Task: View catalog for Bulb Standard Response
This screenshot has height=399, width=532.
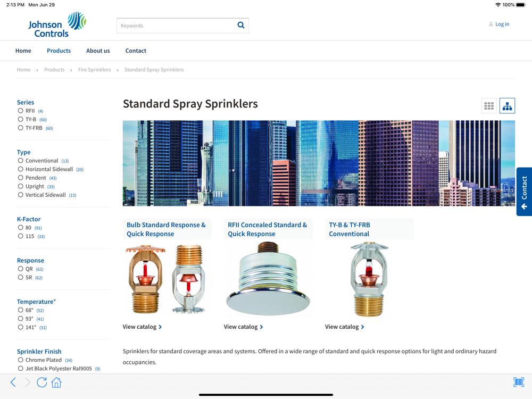Action: click(142, 327)
